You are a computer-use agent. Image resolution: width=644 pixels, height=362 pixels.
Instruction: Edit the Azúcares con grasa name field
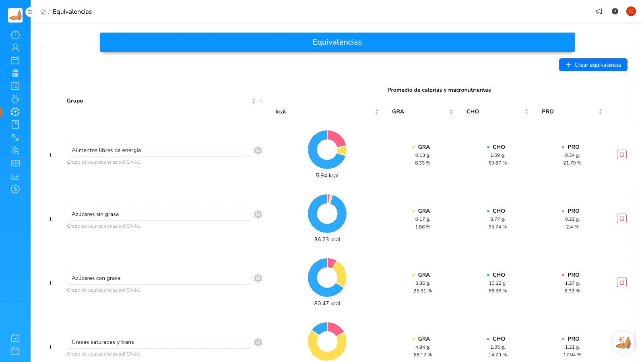[159, 278]
